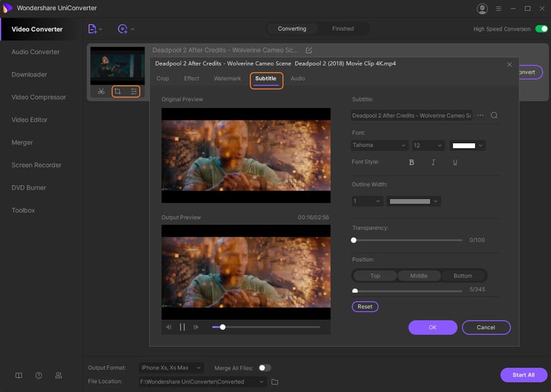Close the subtitle editing dialog
551x392 pixels.
509,64
